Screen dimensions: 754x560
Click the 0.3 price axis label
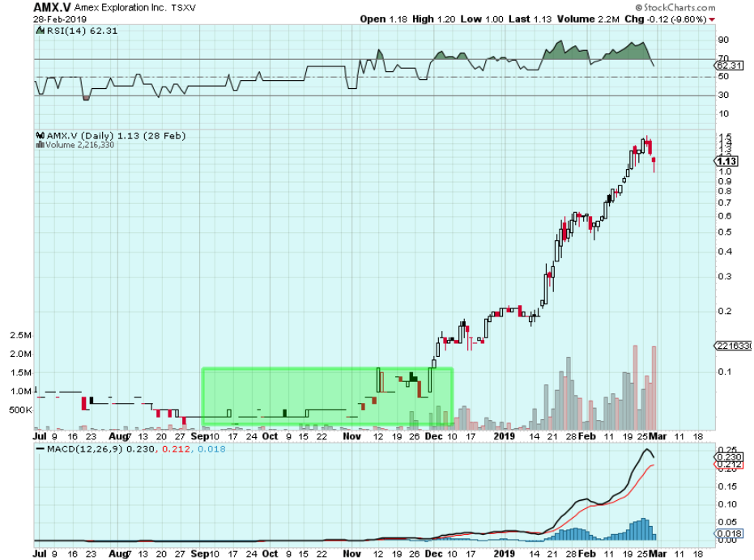coord(725,277)
